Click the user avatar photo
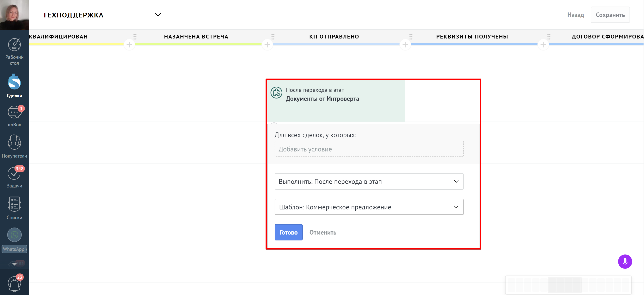The height and width of the screenshot is (295, 644). point(14,15)
